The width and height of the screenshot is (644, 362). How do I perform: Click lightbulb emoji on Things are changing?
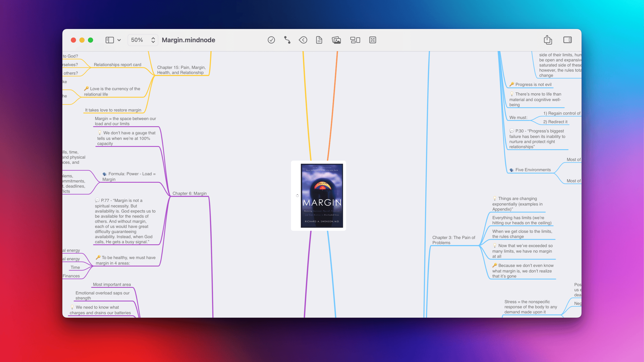point(495,198)
